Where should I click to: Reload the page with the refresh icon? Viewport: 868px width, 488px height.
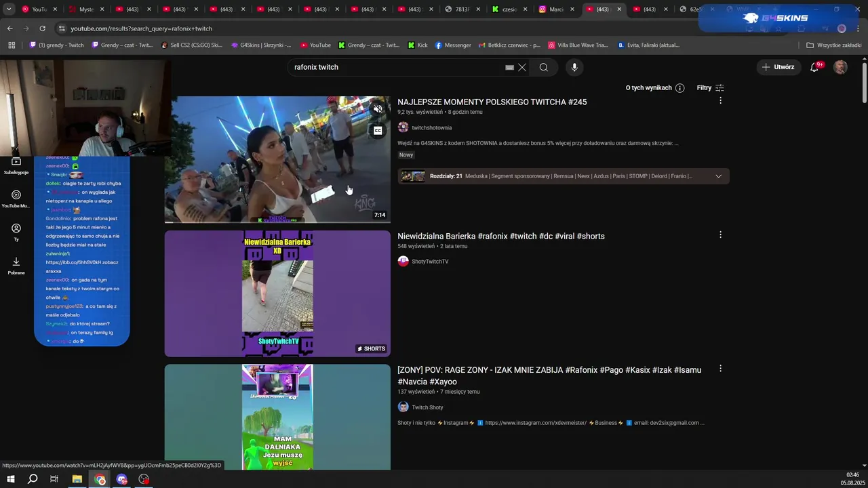(x=42, y=28)
